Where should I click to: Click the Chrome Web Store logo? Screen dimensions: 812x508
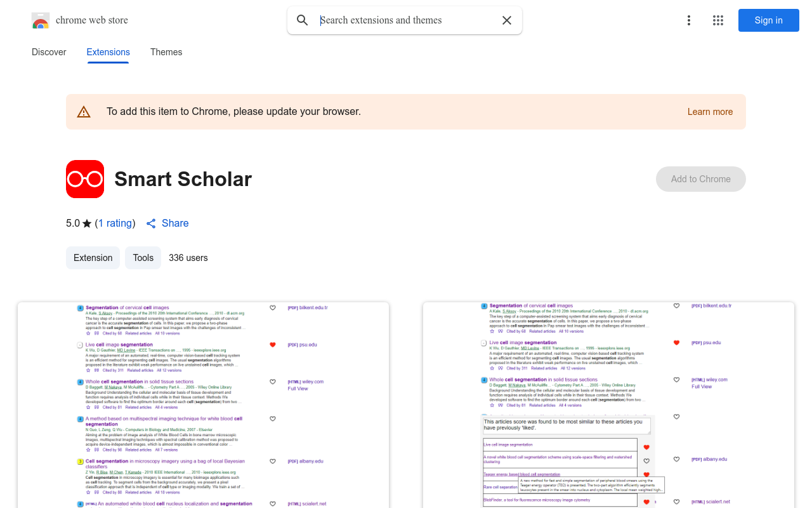click(x=41, y=20)
